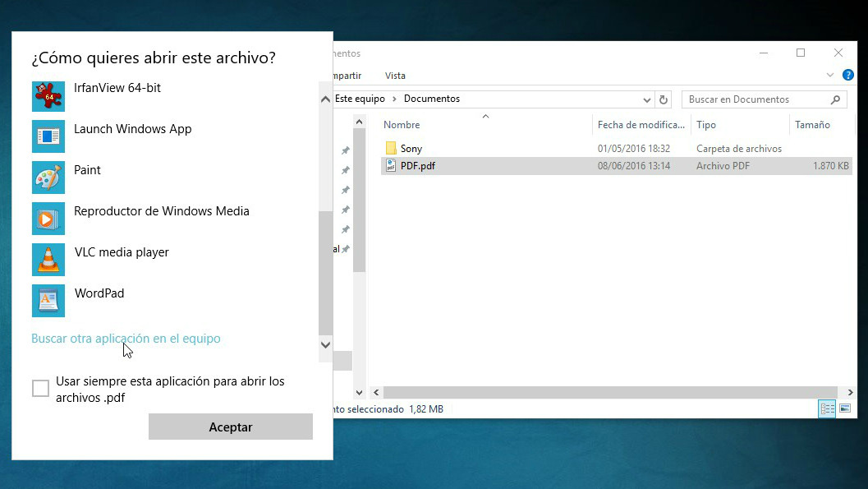Choose the VLC traffic cone icon
868x489 pixels.
click(48, 260)
